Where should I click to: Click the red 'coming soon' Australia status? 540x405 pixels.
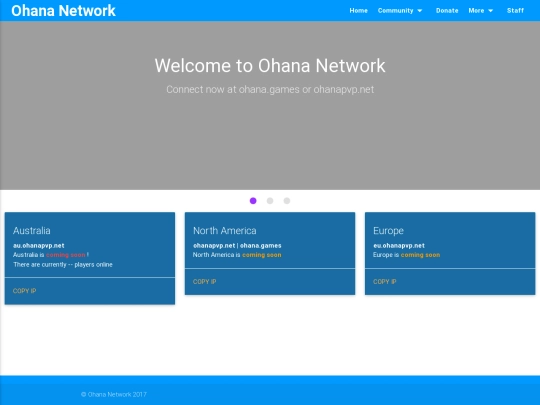[x=65, y=255]
